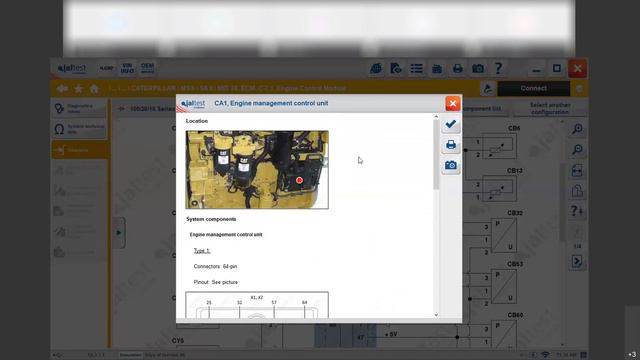Screen dimensions: 640x360
Task: Click the dialog vertical scrollbar thumb
Action: [x=436, y=154]
